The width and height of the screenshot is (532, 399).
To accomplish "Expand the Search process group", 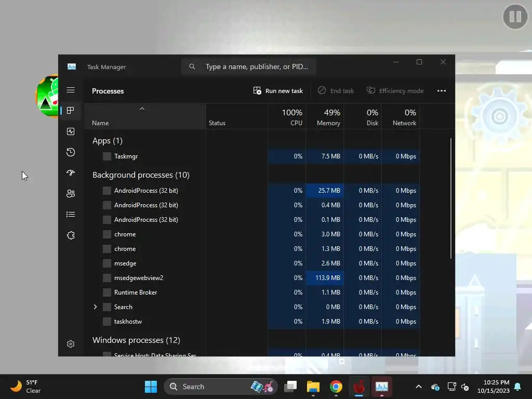I will [96, 307].
